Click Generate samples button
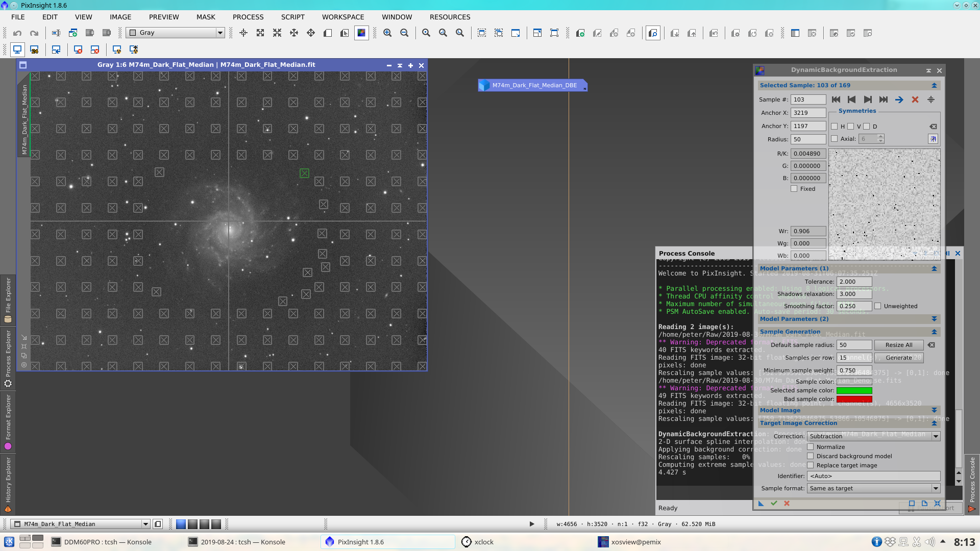The width and height of the screenshot is (980, 551). pyautogui.click(x=899, y=358)
